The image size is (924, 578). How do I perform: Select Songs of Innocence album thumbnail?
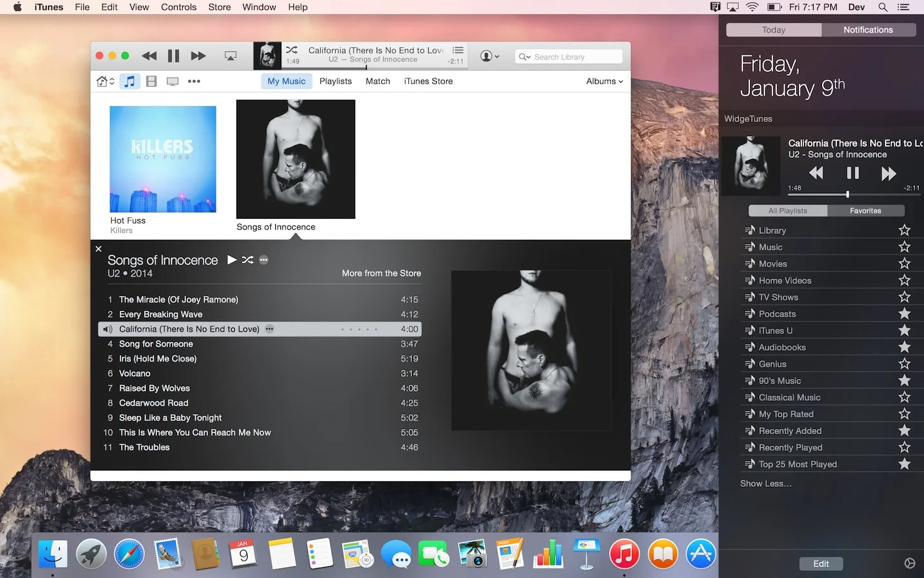(x=296, y=159)
